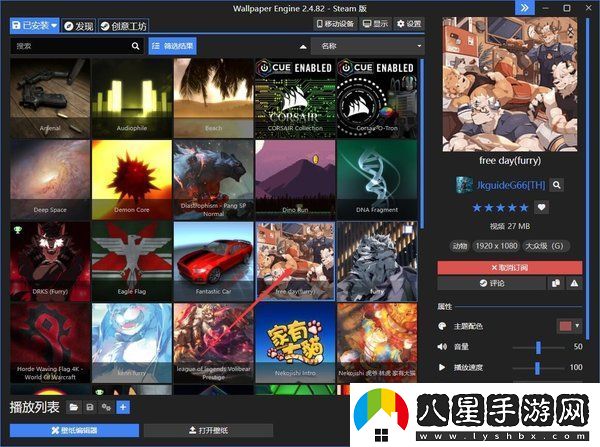
Task: Click in the 搜索 search field
Action: tap(71, 46)
